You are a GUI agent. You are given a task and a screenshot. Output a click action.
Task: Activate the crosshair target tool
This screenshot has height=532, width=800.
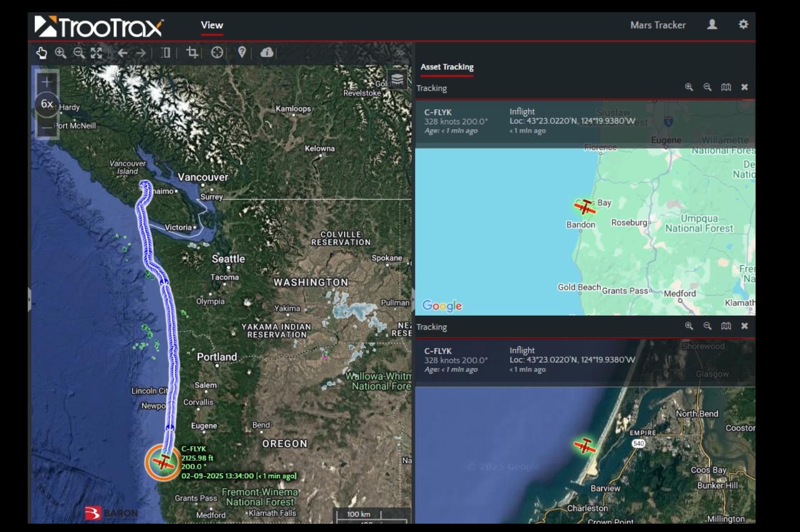coord(217,52)
